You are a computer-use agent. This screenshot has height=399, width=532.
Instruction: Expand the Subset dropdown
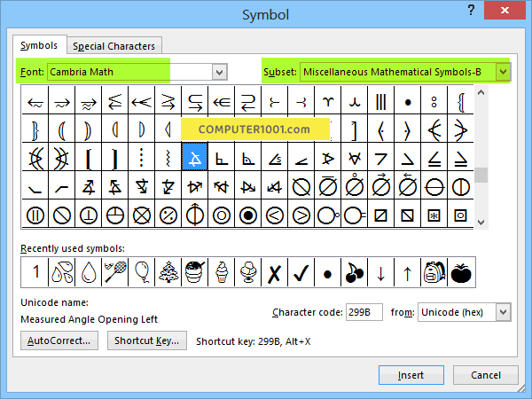(503, 72)
